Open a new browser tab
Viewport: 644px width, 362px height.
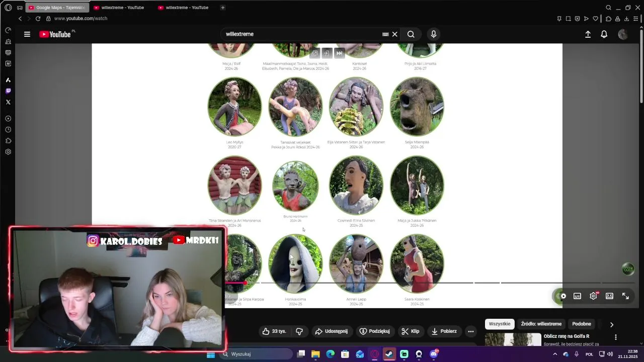(223, 8)
